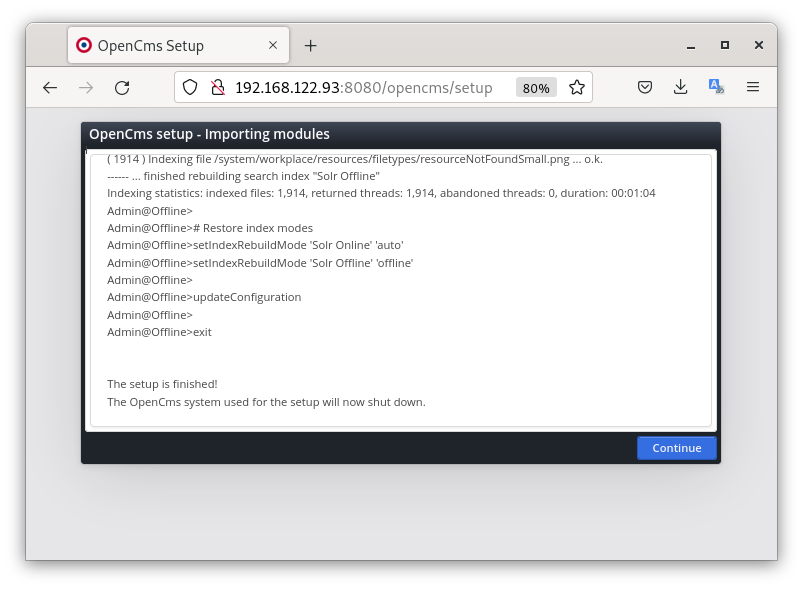Reset the 80% zoom level badge
The image size is (803, 589).
536,88
